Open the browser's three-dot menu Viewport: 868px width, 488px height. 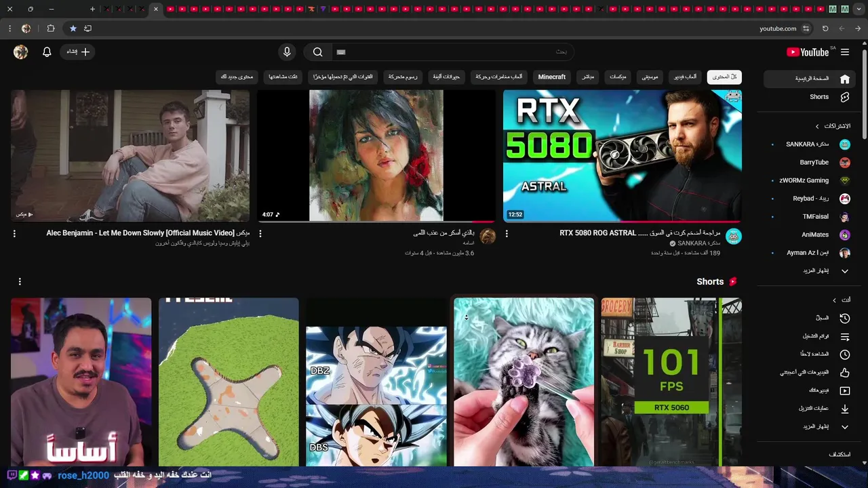click(9, 28)
